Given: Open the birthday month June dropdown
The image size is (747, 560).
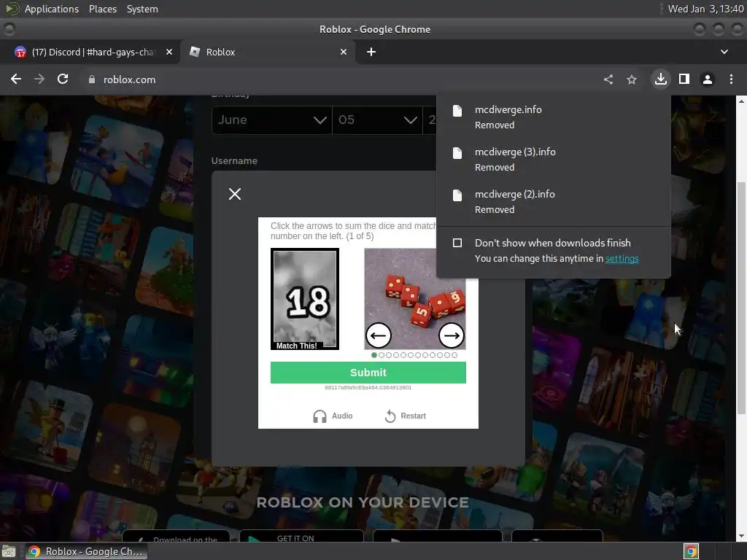Looking at the screenshot, I should 271,120.
